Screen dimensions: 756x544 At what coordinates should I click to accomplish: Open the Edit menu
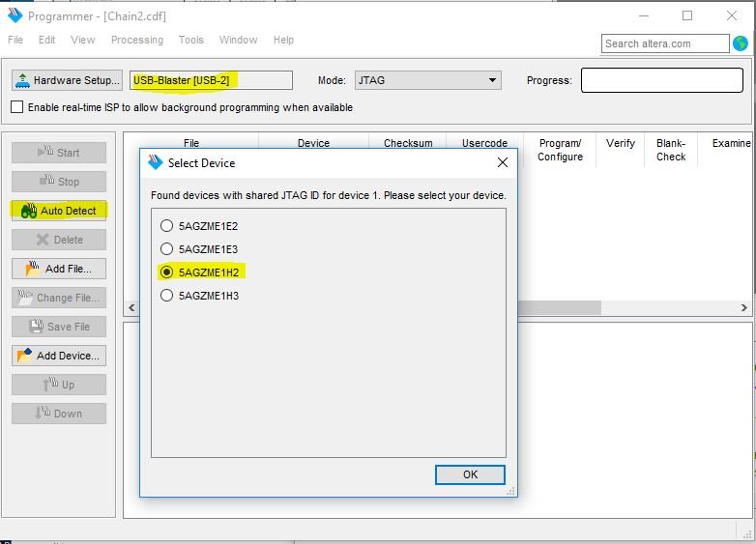46,40
